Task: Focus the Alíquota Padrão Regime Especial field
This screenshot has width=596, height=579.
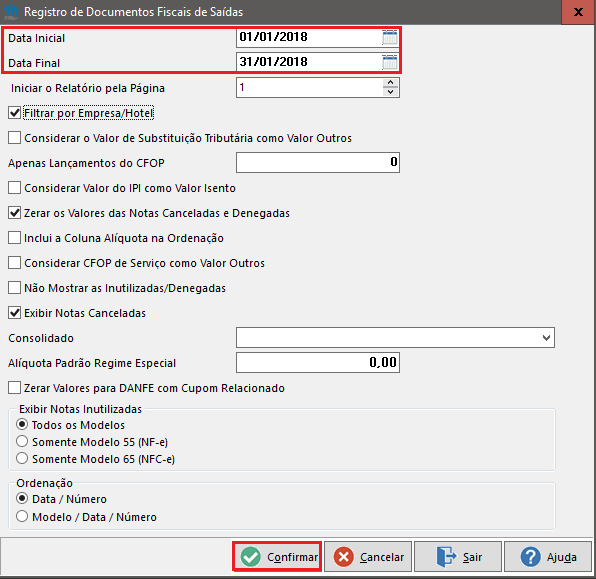Action: [x=318, y=362]
